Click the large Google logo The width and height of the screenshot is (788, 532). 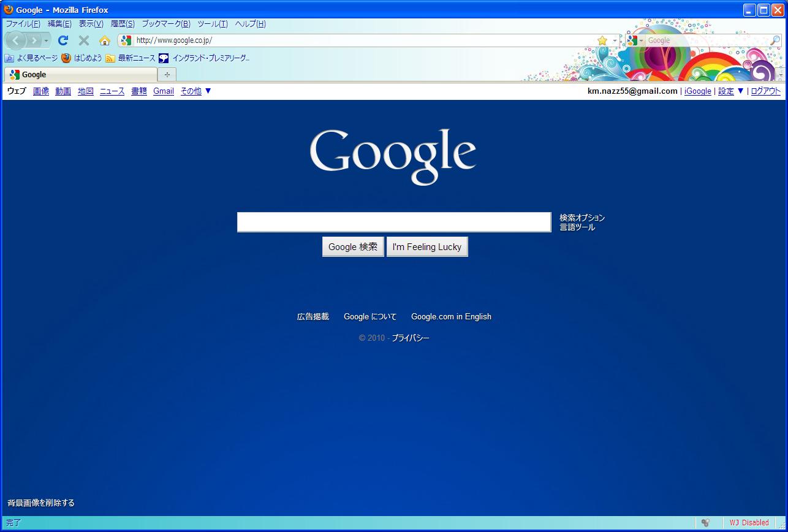[x=393, y=156]
